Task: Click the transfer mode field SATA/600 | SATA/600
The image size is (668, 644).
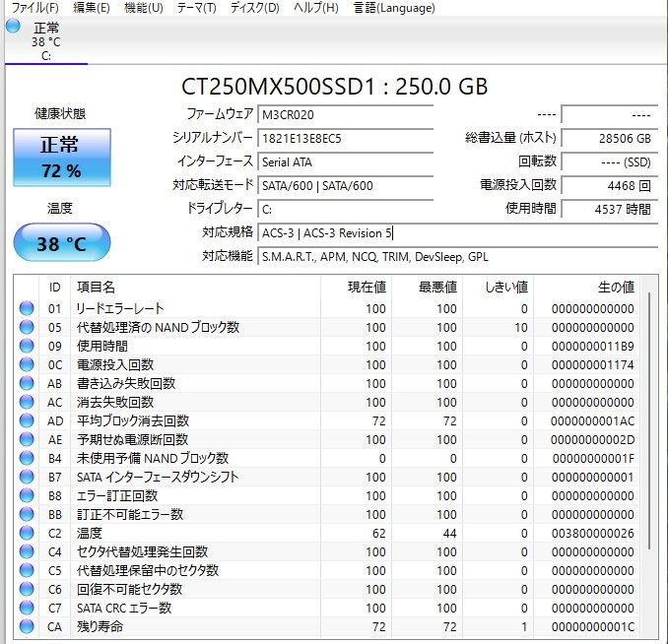Action: 346,186
